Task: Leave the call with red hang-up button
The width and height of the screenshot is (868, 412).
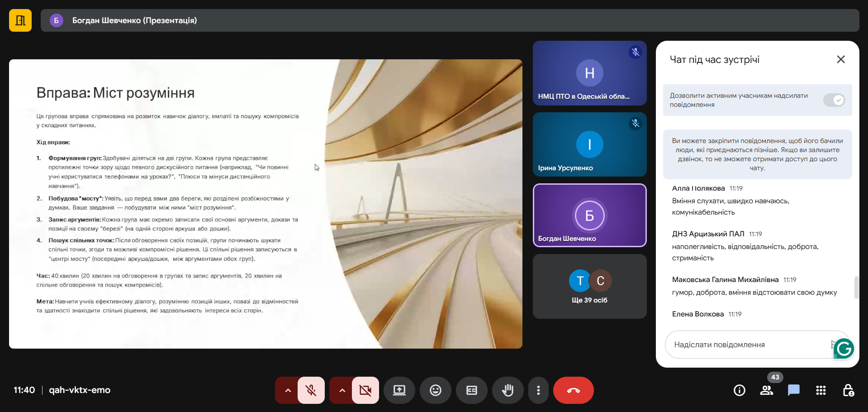Action: click(573, 390)
